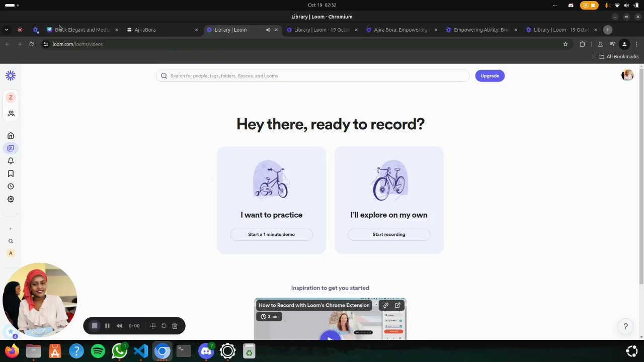Open Chromium three-dot menu

pyautogui.click(x=636, y=44)
